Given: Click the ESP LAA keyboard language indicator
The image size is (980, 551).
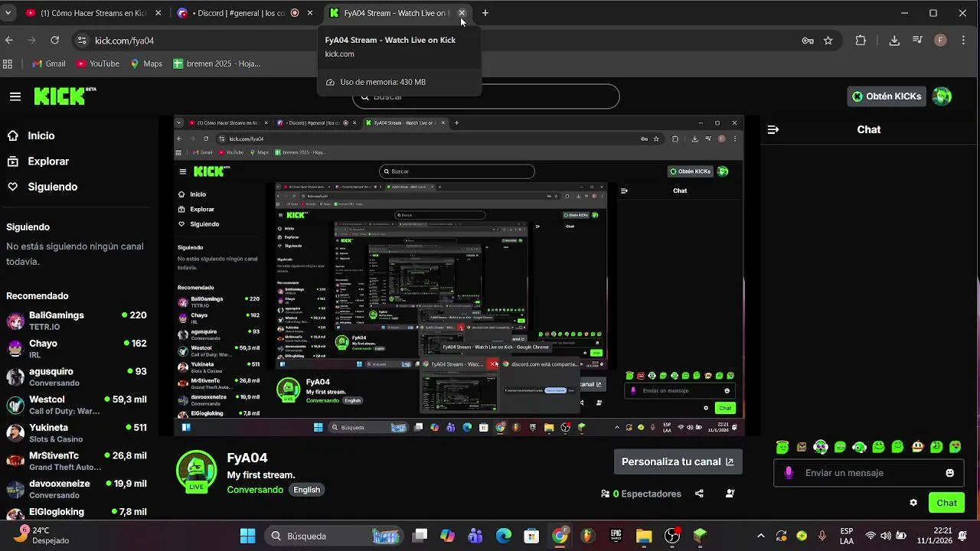Looking at the screenshot, I should coord(847,536).
